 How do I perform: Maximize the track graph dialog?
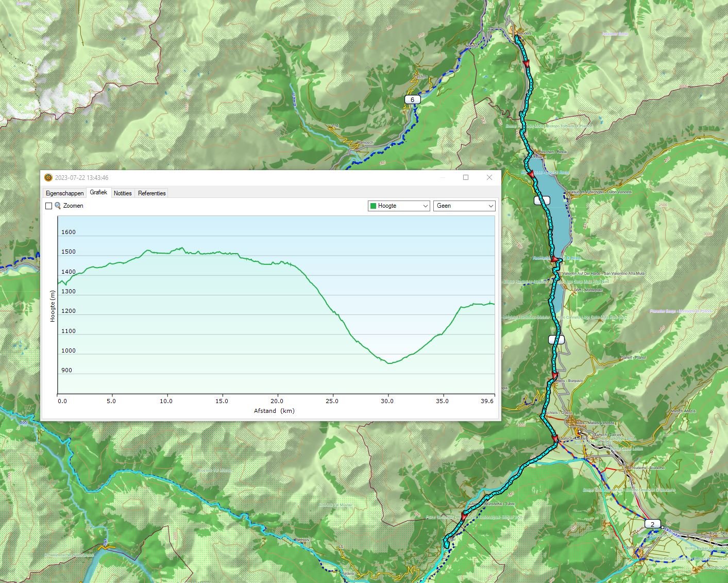coord(466,177)
